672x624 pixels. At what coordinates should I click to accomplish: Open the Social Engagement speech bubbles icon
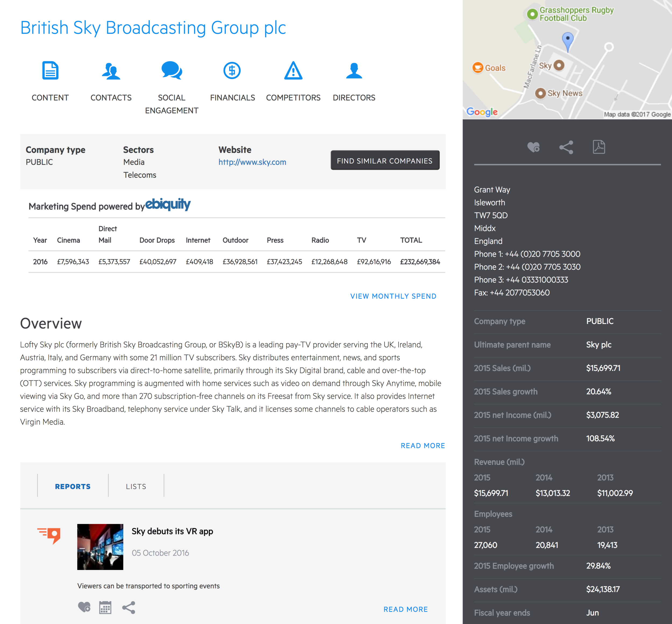coord(171,70)
